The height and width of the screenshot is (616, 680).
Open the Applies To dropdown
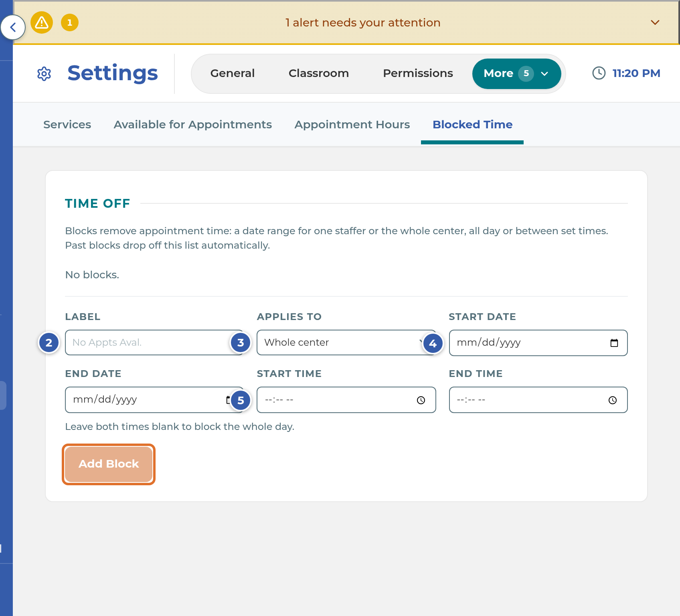pos(346,342)
